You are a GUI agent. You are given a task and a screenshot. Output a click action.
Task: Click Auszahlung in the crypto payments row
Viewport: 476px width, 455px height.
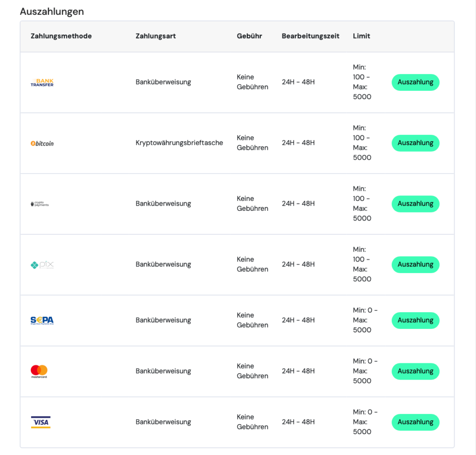click(415, 204)
